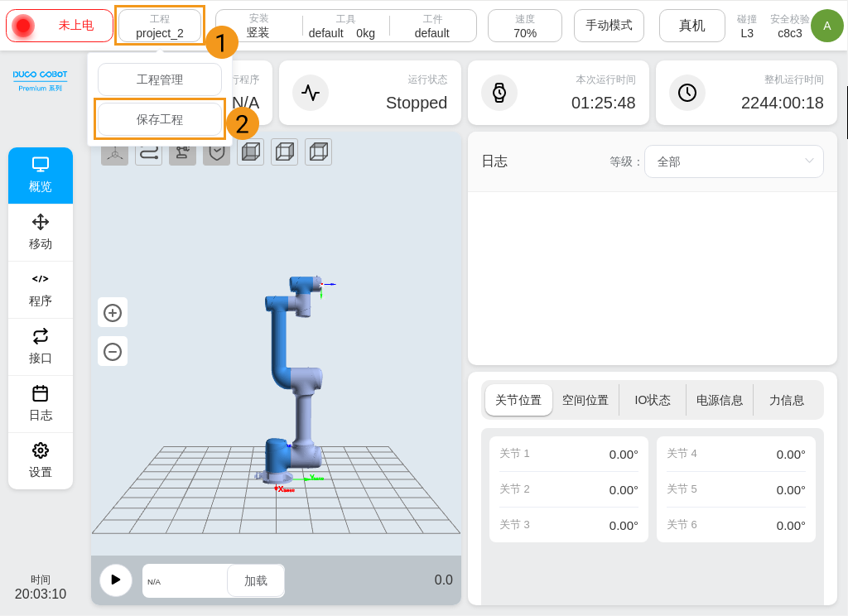Click the 手动模式 mode button
The height and width of the screenshot is (616, 848).
(609, 26)
